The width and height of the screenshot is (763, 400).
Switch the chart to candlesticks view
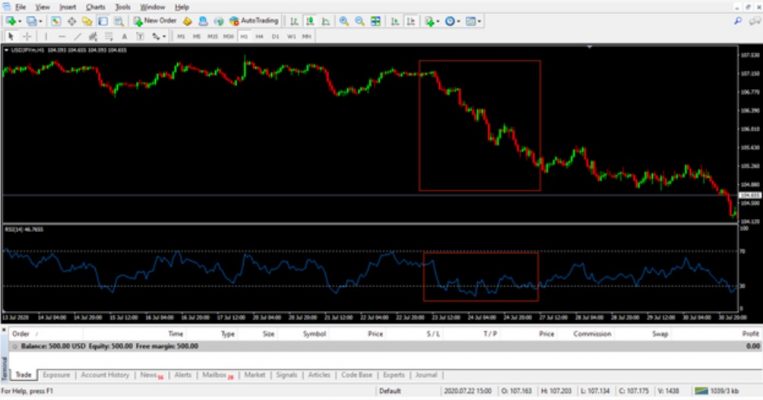click(308, 20)
